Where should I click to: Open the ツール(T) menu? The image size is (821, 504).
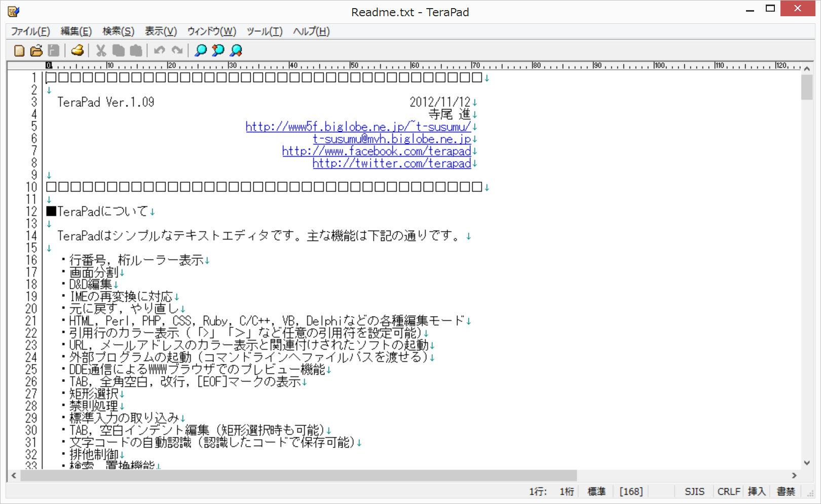[x=265, y=31]
